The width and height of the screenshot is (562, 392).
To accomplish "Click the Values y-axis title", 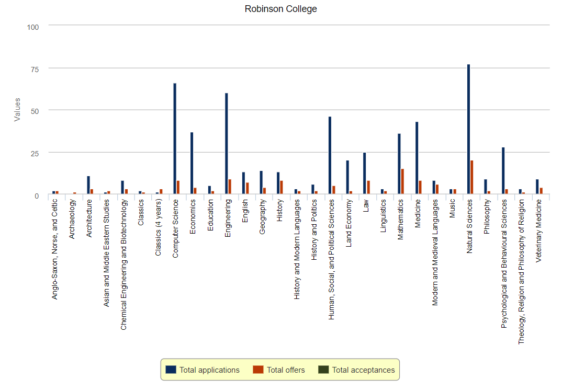I will pyautogui.click(x=17, y=110).
